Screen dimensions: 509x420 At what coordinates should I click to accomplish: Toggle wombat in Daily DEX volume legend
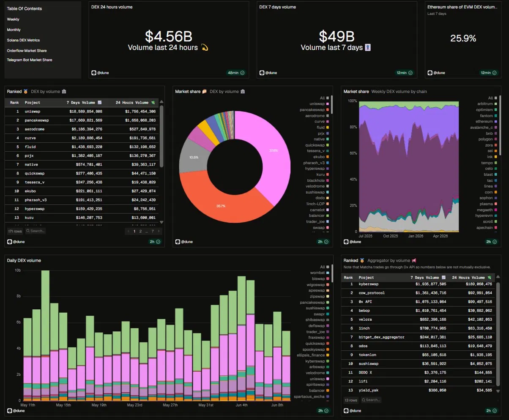(x=320, y=273)
